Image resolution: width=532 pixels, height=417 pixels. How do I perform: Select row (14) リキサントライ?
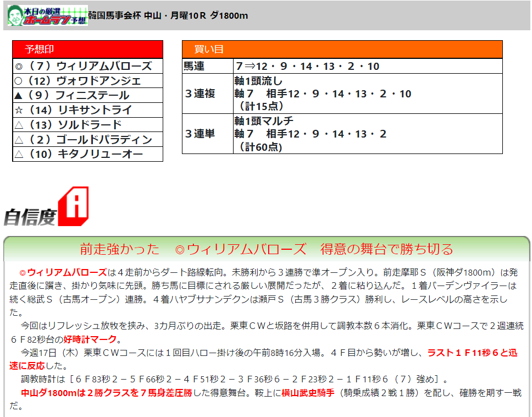[87, 110]
